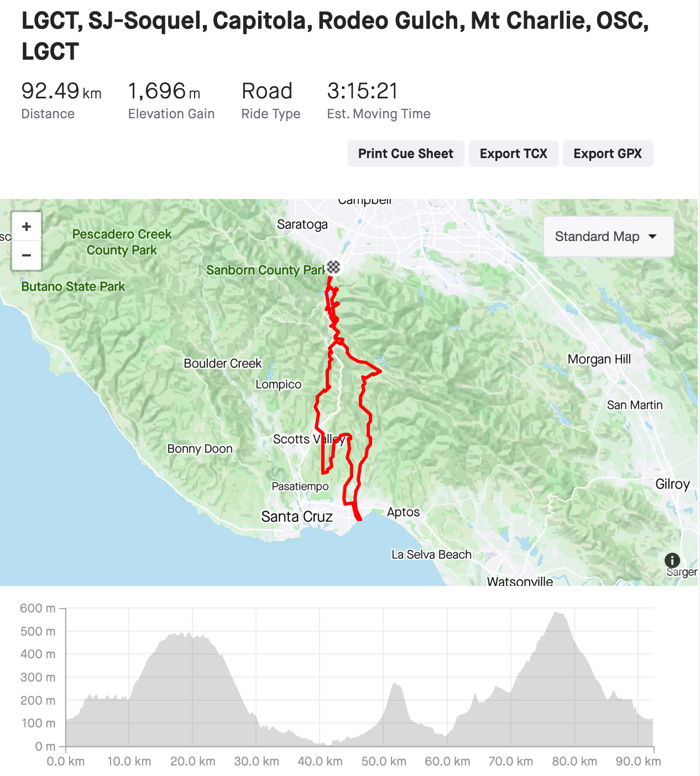This screenshot has height=776, width=700.
Task: Select the 80.0 km peak on elevation chart
Action: point(560,615)
